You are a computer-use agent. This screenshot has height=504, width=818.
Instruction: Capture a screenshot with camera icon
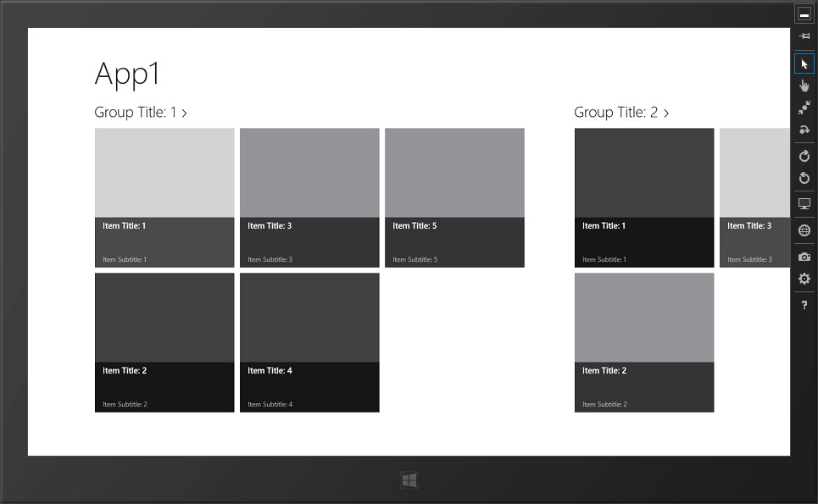804,257
